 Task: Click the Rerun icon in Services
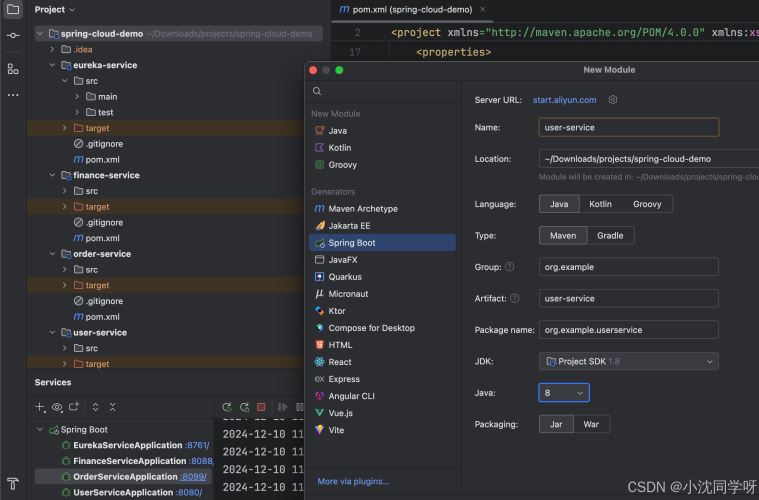[227, 407]
